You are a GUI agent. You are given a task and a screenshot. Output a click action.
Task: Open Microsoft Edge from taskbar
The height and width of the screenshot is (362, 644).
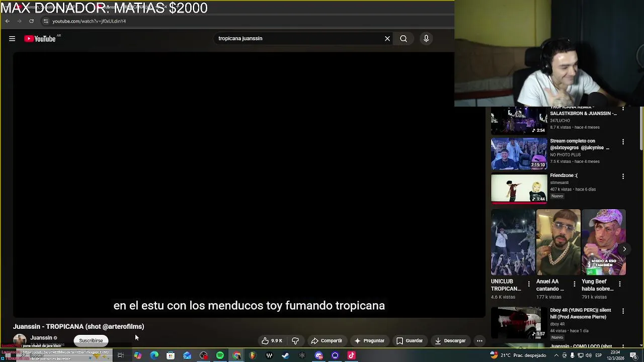point(154,355)
